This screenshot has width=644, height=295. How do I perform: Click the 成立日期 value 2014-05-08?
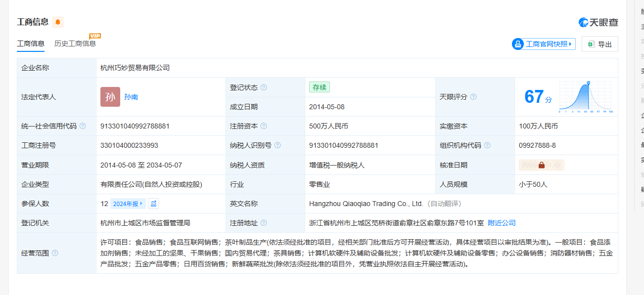point(326,107)
